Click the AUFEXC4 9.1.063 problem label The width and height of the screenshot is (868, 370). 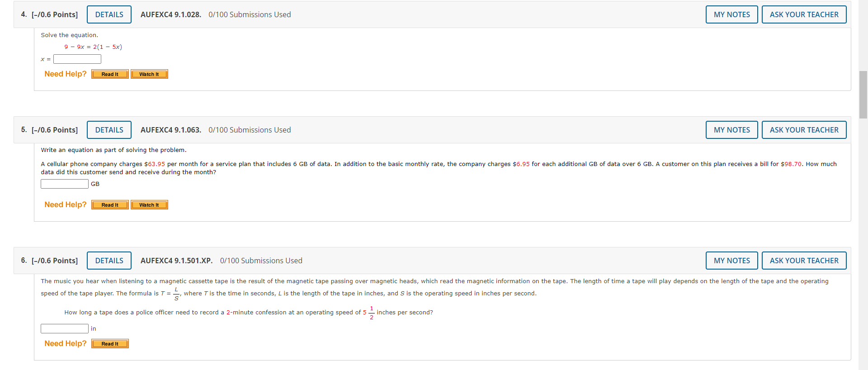tap(170, 130)
